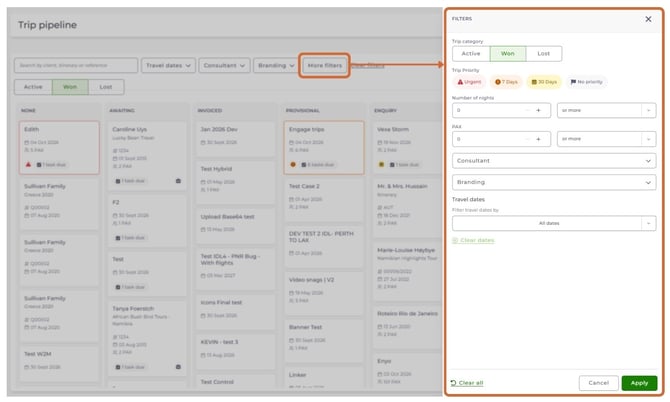
Task: Switch to the Won tab on the pipeline page
Action: pos(70,87)
